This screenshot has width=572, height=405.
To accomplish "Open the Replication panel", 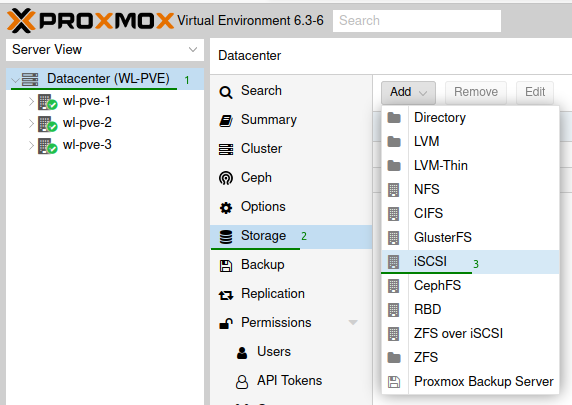I will tap(291, 294).
